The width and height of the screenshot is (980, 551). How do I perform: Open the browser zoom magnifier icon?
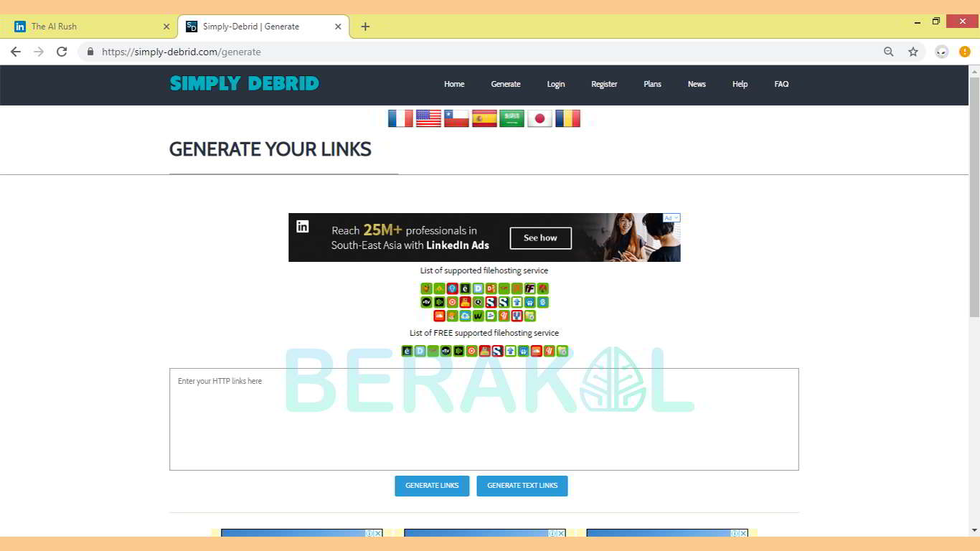[889, 52]
